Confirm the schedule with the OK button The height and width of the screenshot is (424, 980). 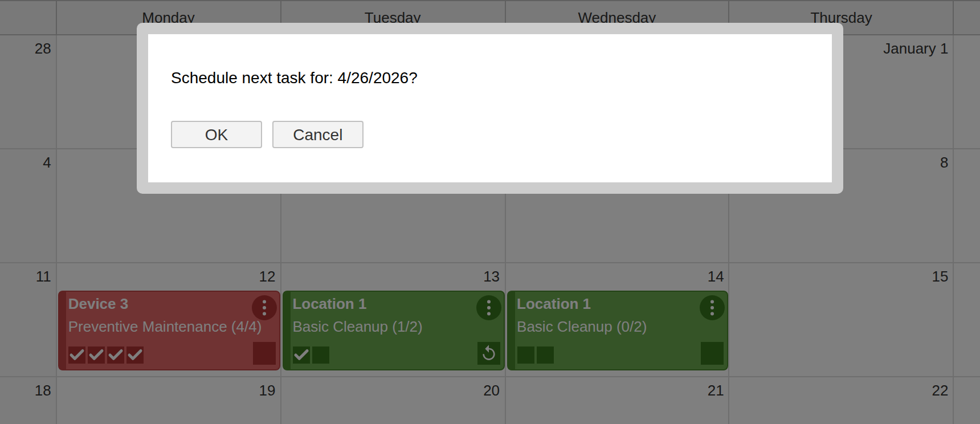pos(216,134)
